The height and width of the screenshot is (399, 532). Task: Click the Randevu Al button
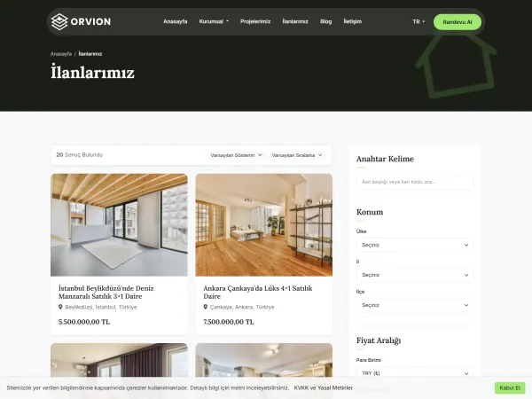tap(458, 22)
